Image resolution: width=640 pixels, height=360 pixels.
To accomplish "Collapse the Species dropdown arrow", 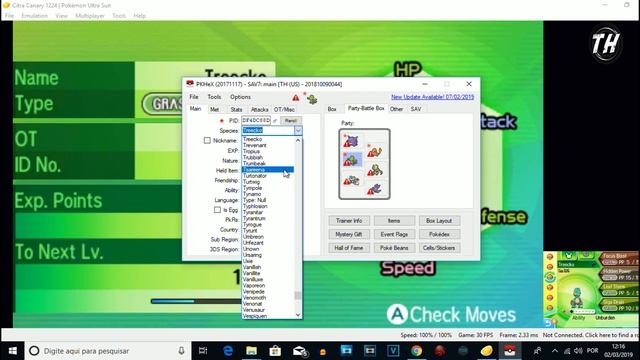I will [298, 131].
